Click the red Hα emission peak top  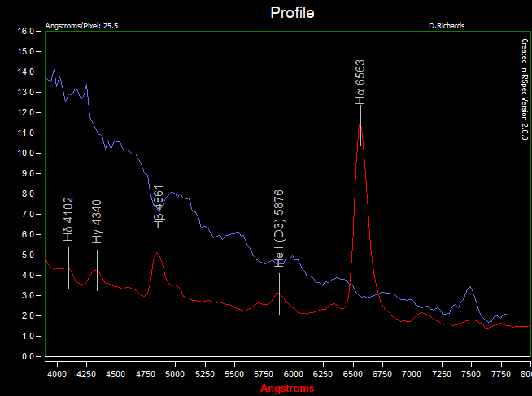pos(360,124)
